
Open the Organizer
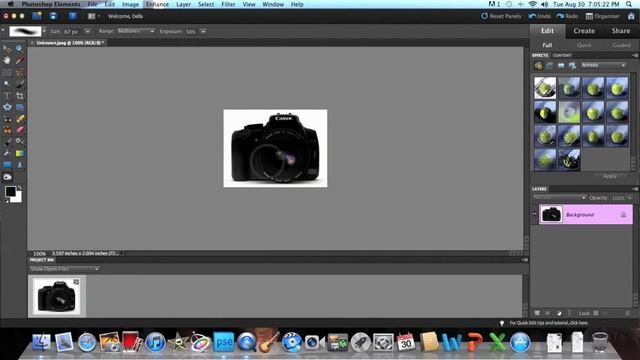pyautogui.click(x=603, y=16)
